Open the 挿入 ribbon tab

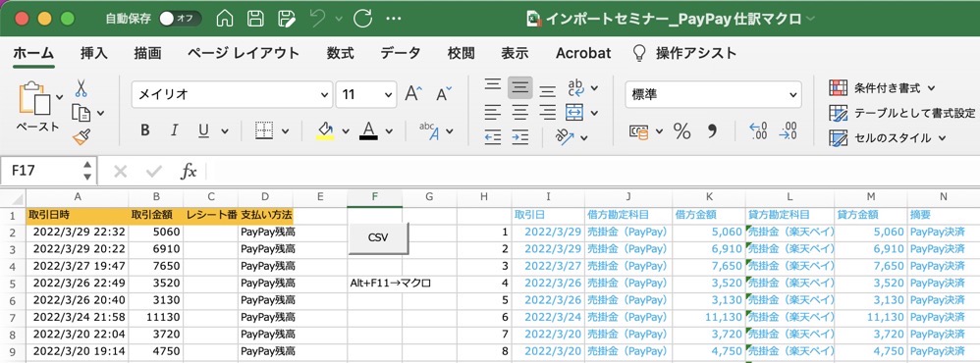pyautogui.click(x=93, y=54)
